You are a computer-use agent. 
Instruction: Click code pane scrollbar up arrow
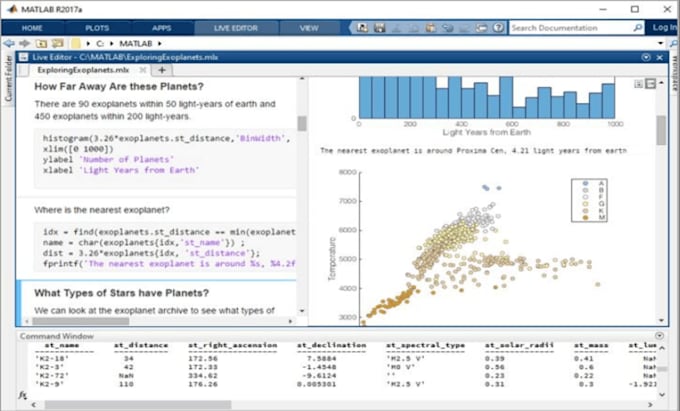302,79
